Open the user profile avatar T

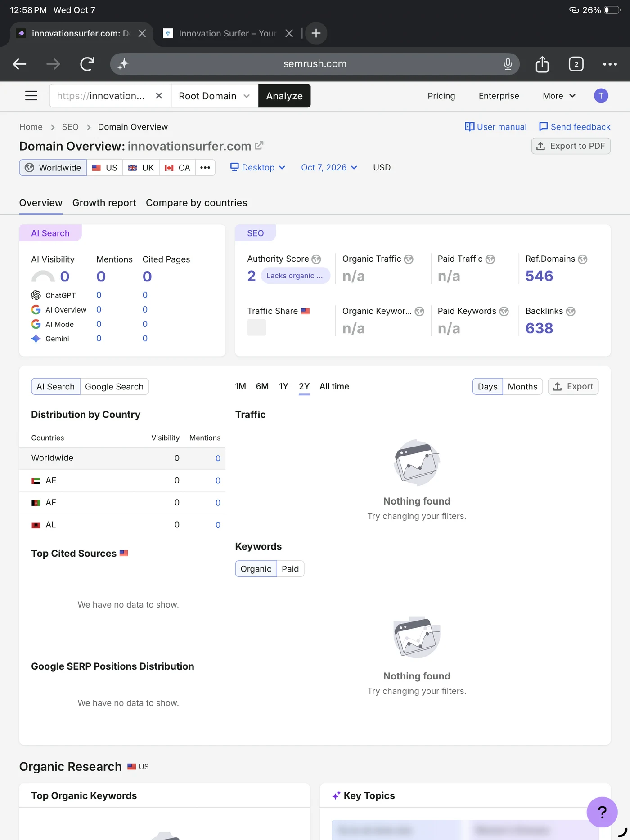click(x=601, y=96)
